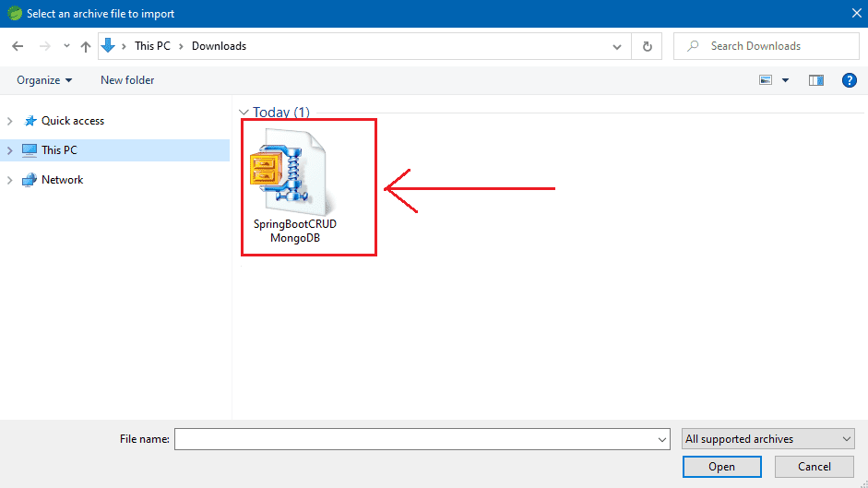The width and height of the screenshot is (868, 488).
Task: Expand the This PC tree node
Action: [x=9, y=150]
